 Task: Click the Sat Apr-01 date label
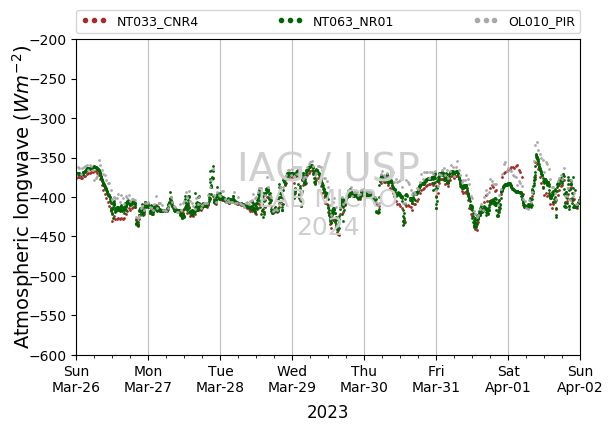point(508,379)
